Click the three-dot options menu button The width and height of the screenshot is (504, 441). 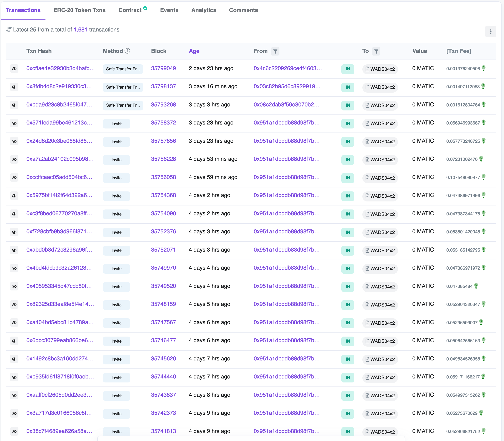click(x=490, y=31)
